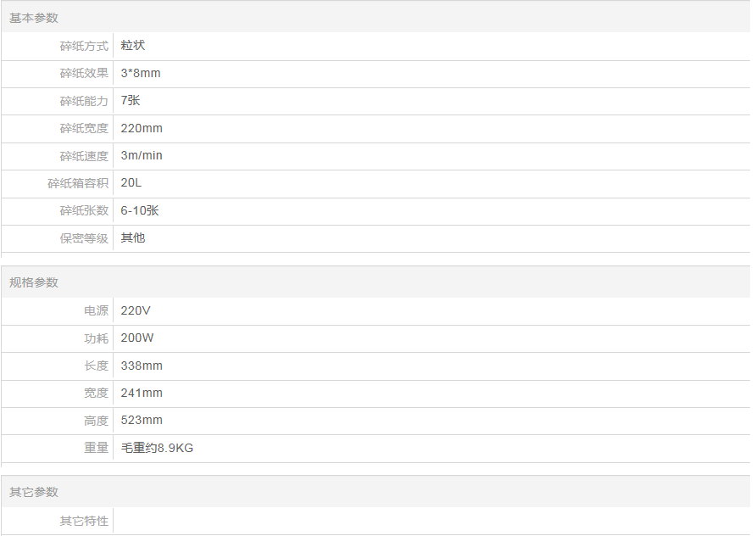Select the 20L bin capacity value
The image size is (756, 536).
(x=131, y=183)
